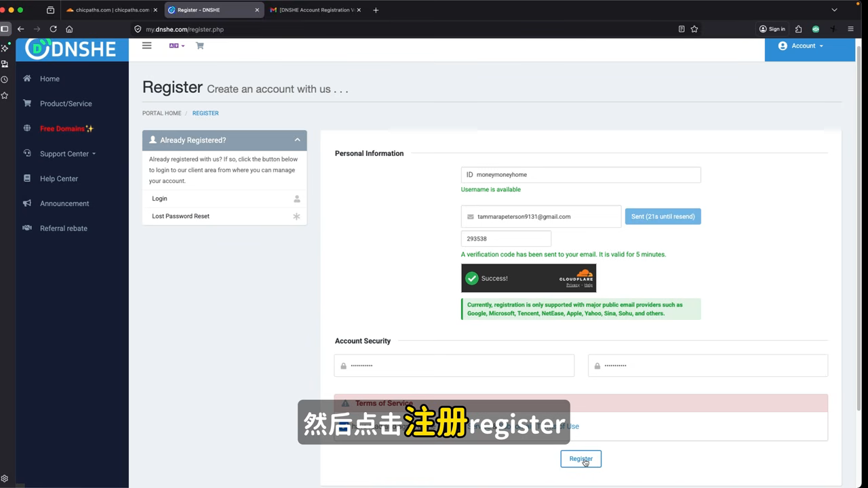Click the Support Center headset icon
The image size is (868, 488).
pos(27,153)
